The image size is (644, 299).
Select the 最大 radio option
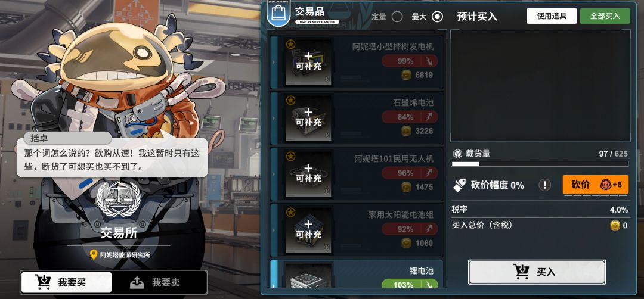click(438, 17)
